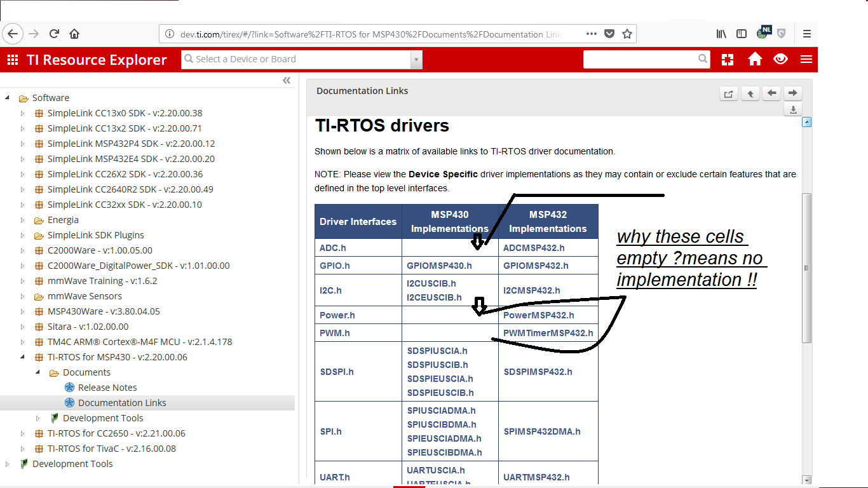Open the apps grid next to TI Resource Explorer
Viewport: 868px width, 488px height.
point(11,59)
